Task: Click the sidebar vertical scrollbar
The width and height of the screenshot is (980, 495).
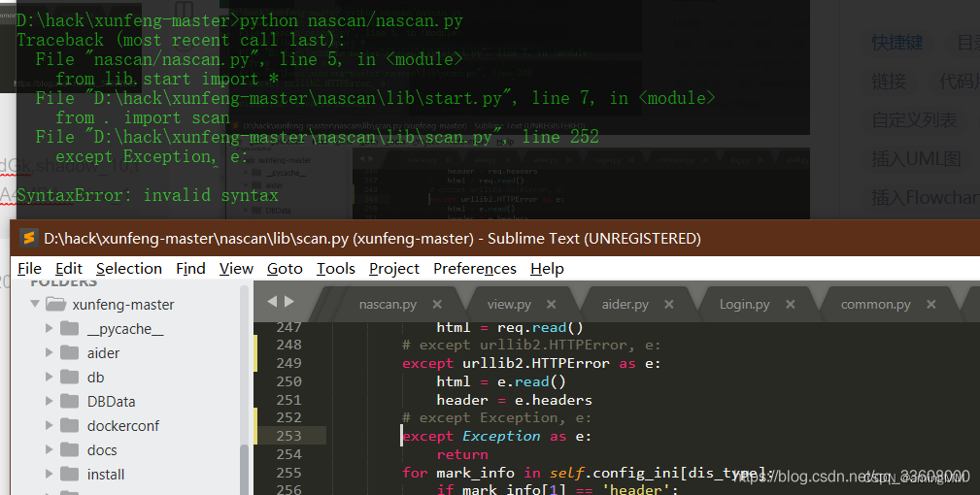Action: [x=245, y=390]
